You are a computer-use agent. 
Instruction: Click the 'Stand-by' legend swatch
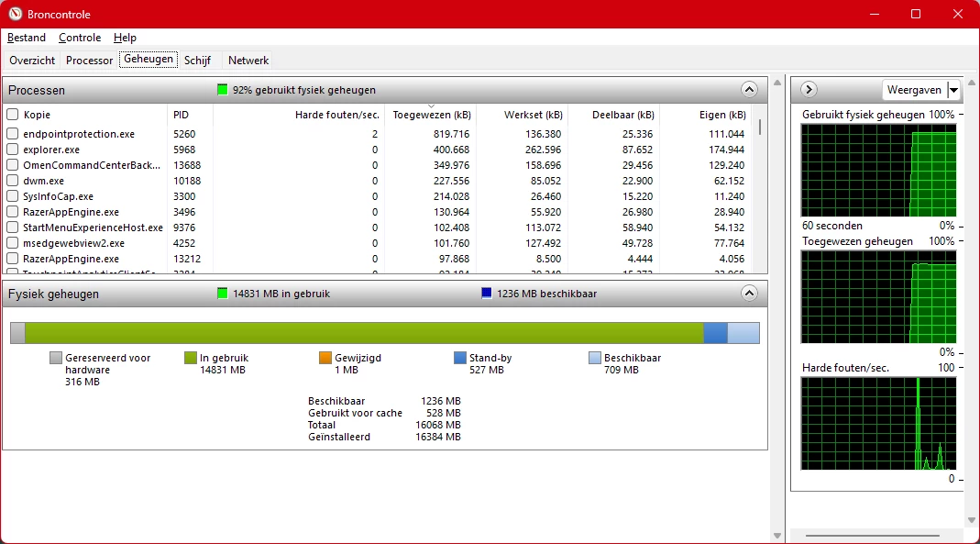(x=460, y=358)
